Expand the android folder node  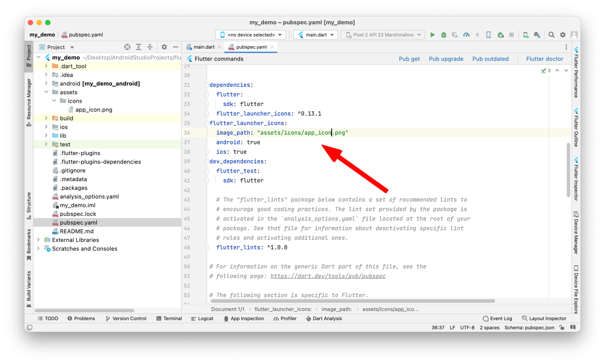point(46,84)
